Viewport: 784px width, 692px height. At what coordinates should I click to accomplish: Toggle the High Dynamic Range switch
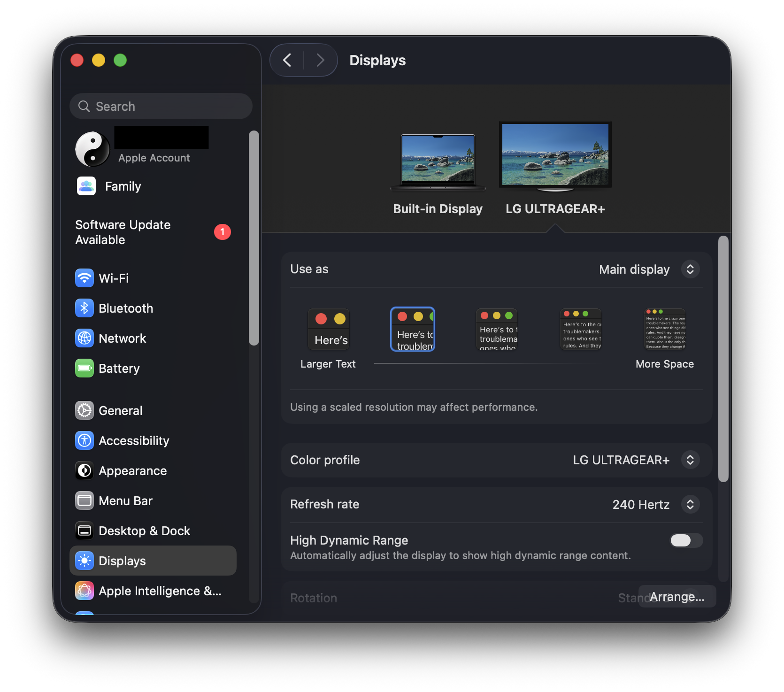tap(686, 540)
